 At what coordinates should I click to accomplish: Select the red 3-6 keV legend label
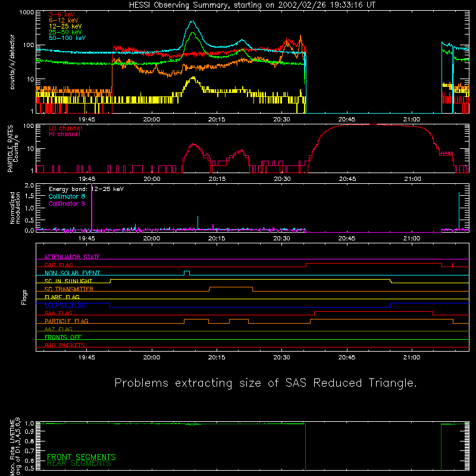(x=62, y=14)
